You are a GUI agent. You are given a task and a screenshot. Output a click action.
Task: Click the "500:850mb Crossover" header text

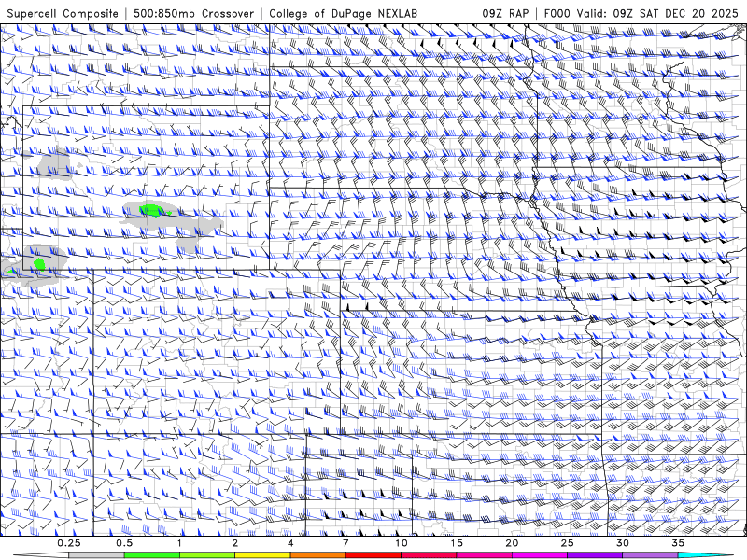tap(193, 13)
